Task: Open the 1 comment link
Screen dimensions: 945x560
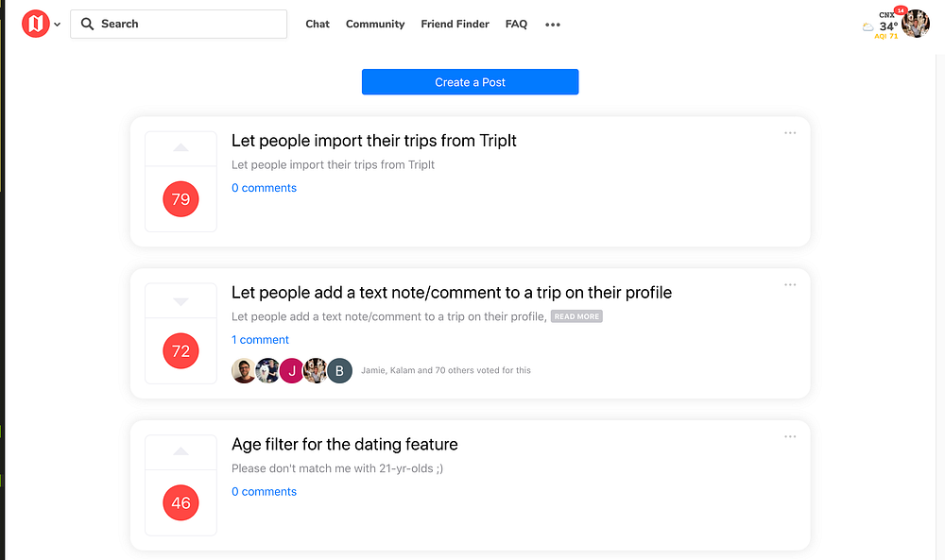Action: click(260, 340)
